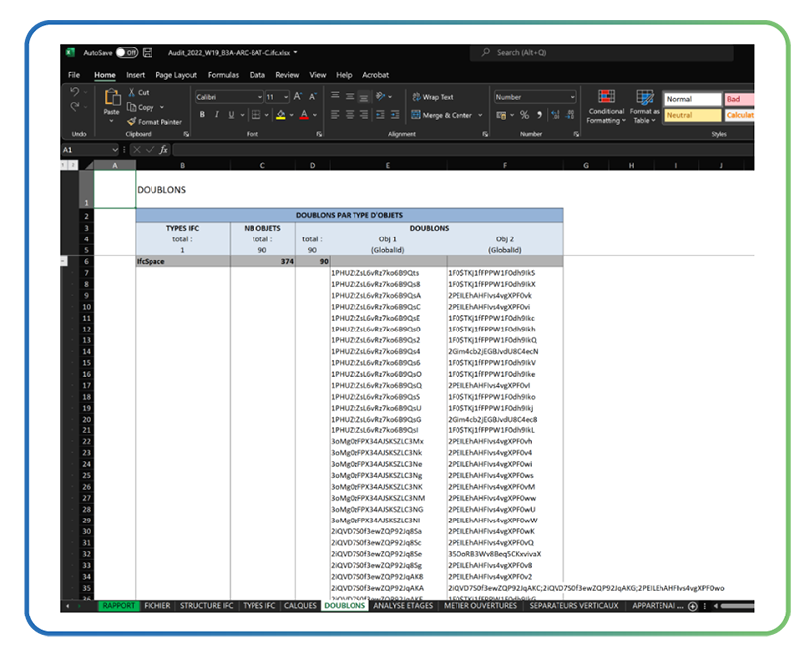This screenshot has height=663, width=812.
Task: Increase font size with large A icon
Action: (298, 96)
